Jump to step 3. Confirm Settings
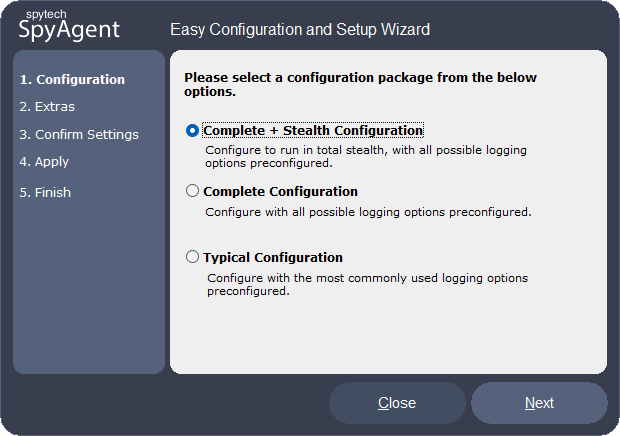Viewport: 620px width, 436px height. [x=79, y=134]
